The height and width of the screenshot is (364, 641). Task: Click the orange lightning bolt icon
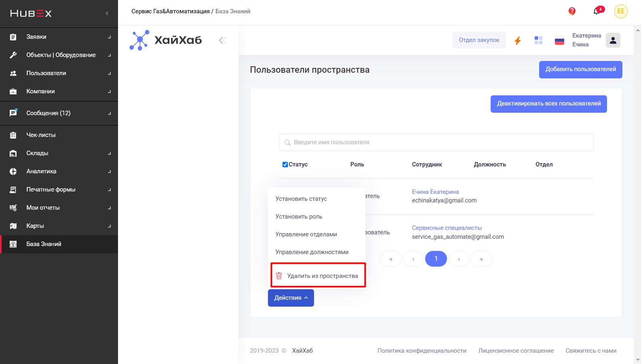[x=518, y=40]
